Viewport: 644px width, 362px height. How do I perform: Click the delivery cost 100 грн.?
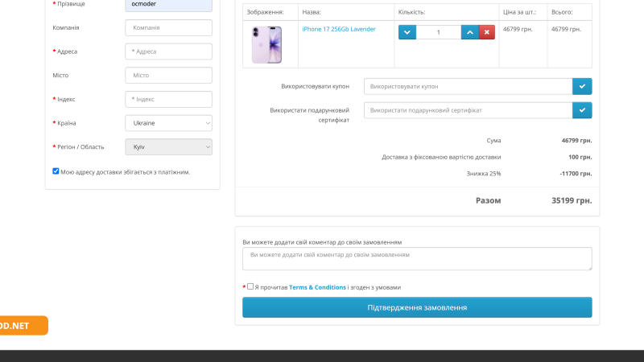pos(580,157)
